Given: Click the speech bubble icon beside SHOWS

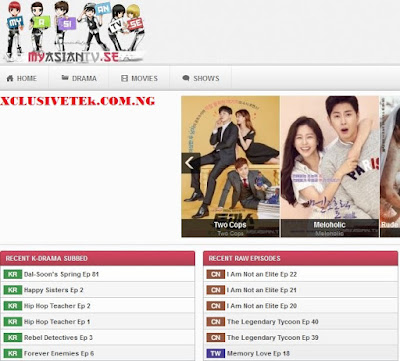Looking at the screenshot, I should coord(186,78).
